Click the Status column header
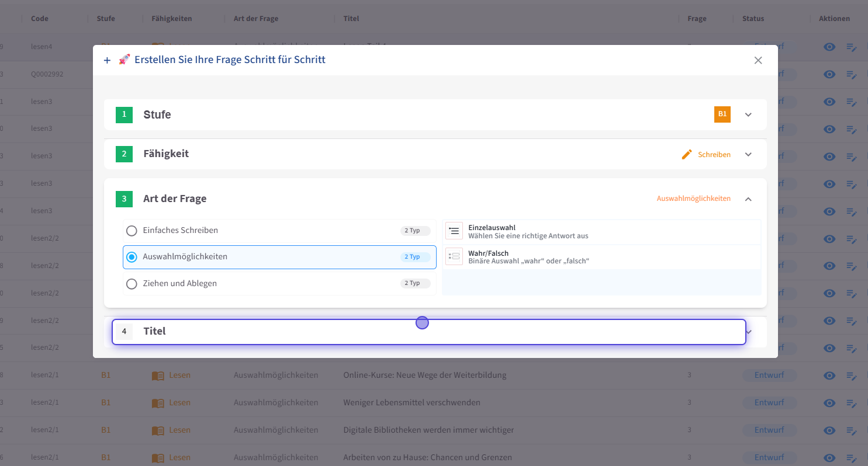The width and height of the screenshot is (868, 466). tap(753, 19)
